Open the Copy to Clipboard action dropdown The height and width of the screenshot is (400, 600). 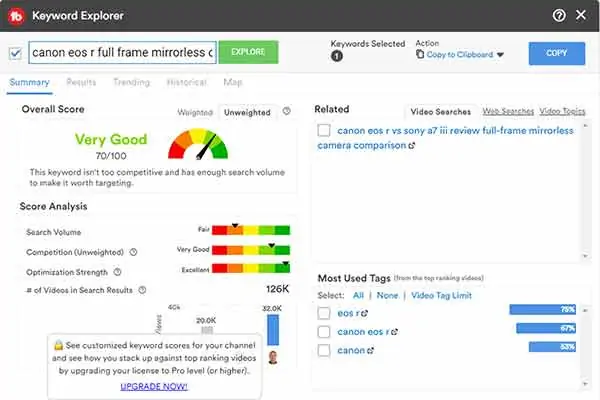pyautogui.click(x=460, y=54)
